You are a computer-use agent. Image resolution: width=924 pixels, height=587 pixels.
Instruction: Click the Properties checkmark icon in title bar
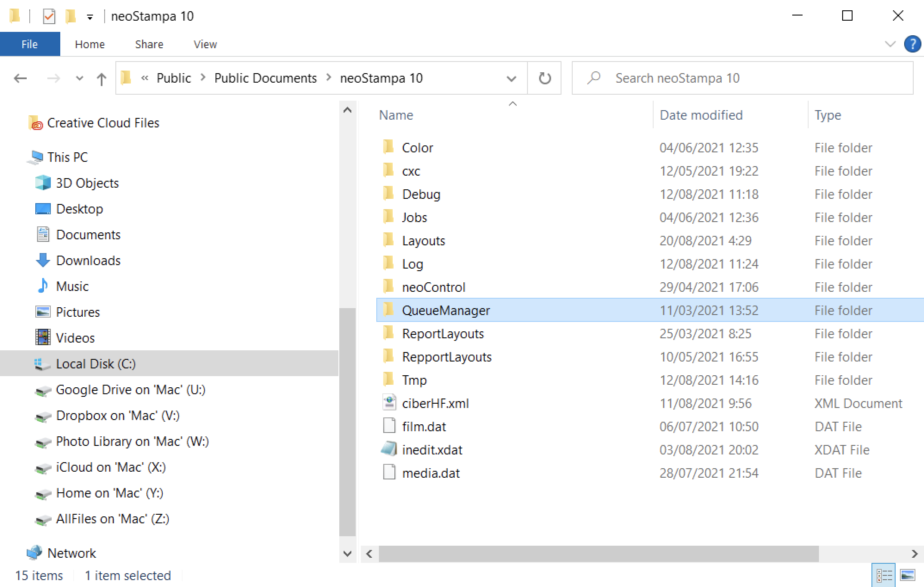coord(49,16)
